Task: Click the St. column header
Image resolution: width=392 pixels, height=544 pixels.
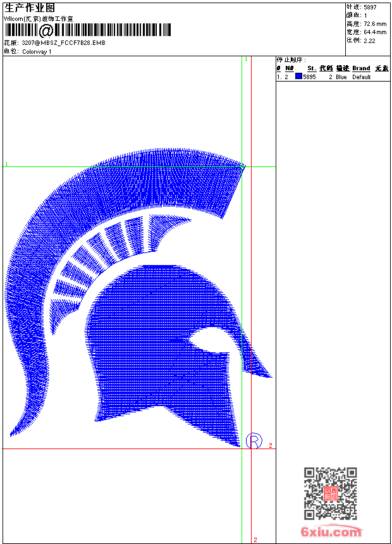Action: tap(311, 68)
